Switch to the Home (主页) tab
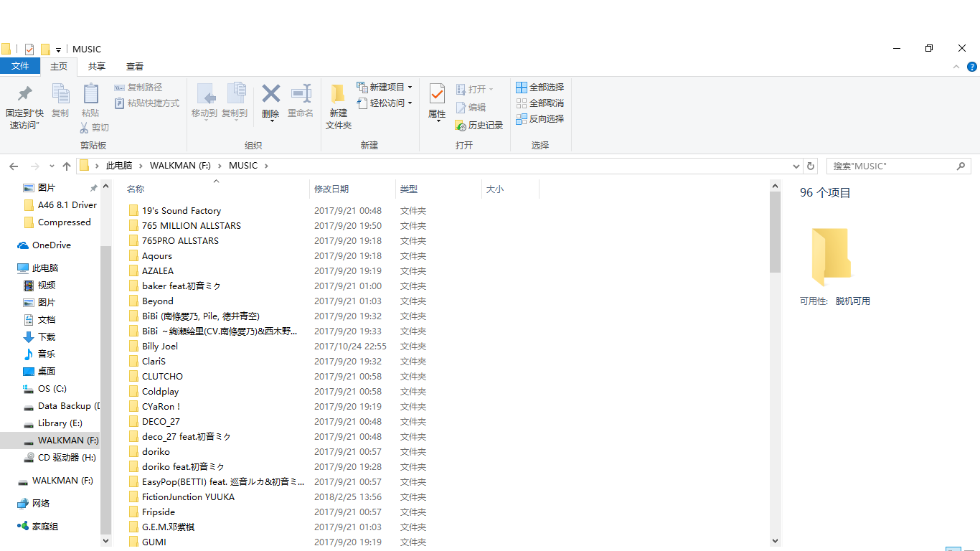Image resolution: width=980 pixels, height=551 pixels. point(59,66)
